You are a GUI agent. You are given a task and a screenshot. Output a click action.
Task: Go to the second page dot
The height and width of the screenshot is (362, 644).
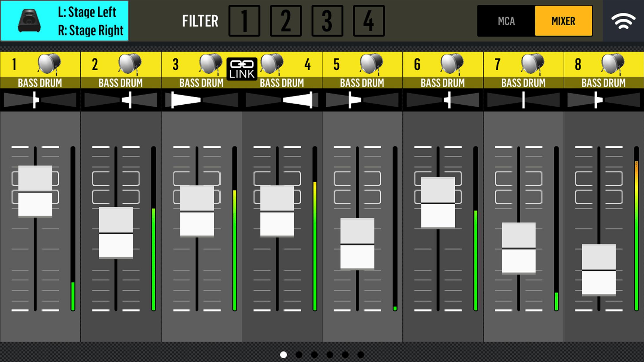point(299,354)
